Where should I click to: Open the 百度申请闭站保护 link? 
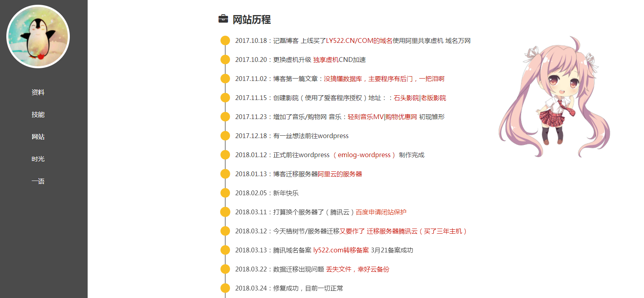tap(381, 212)
